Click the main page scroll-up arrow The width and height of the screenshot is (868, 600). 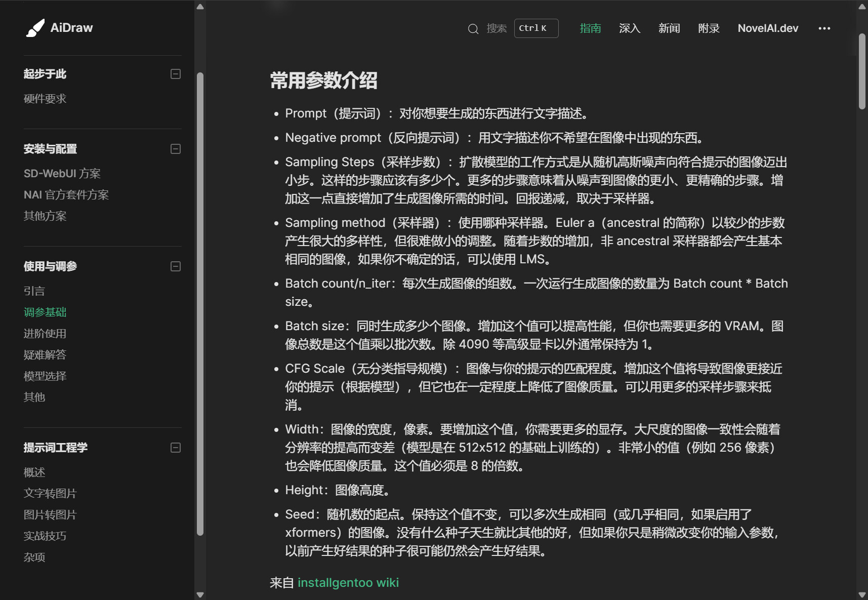(862, 7)
